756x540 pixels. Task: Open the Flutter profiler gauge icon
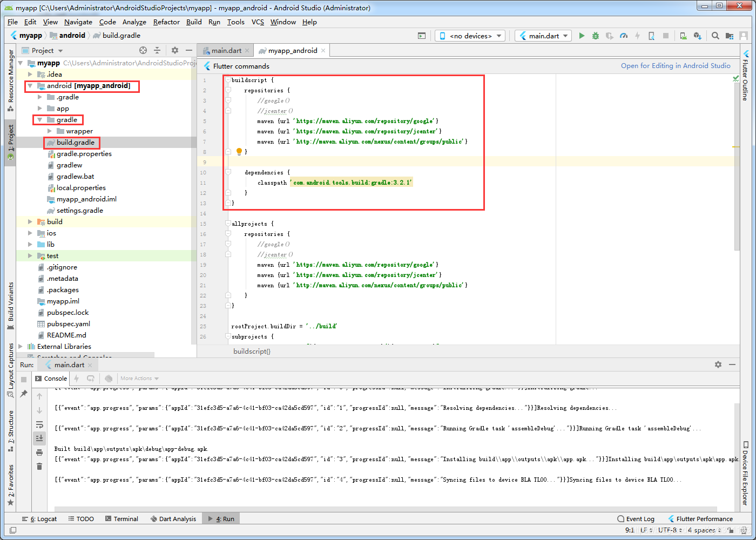point(624,36)
